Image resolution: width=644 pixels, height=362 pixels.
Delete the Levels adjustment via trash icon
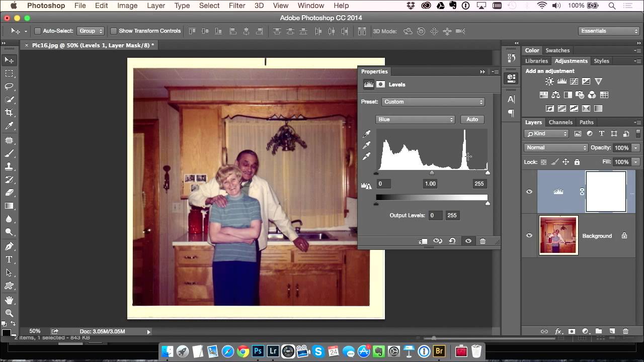coord(482,241)
